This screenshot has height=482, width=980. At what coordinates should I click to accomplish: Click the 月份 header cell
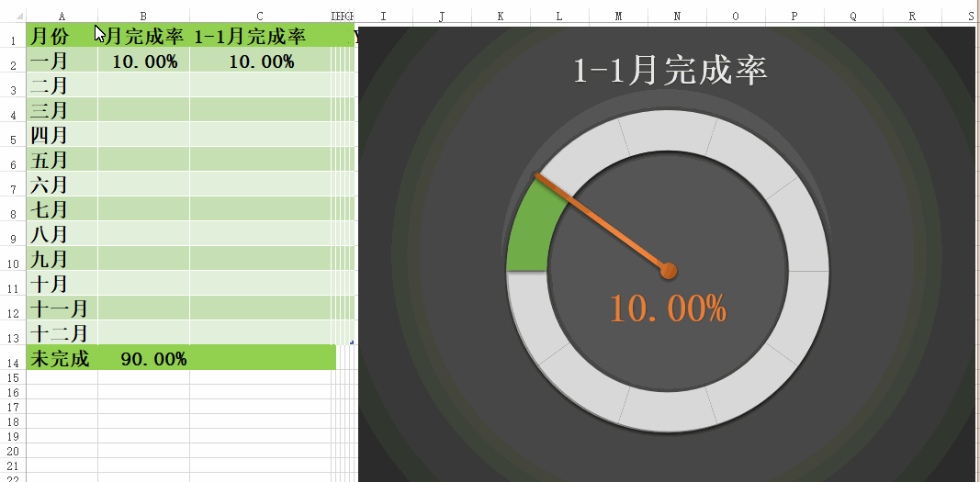coord(62,36)
